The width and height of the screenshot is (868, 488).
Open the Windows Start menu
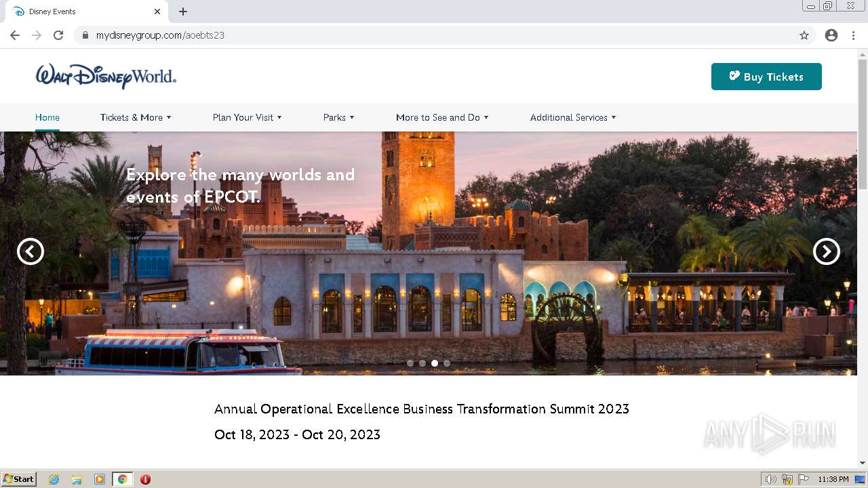tap(19, 479)
